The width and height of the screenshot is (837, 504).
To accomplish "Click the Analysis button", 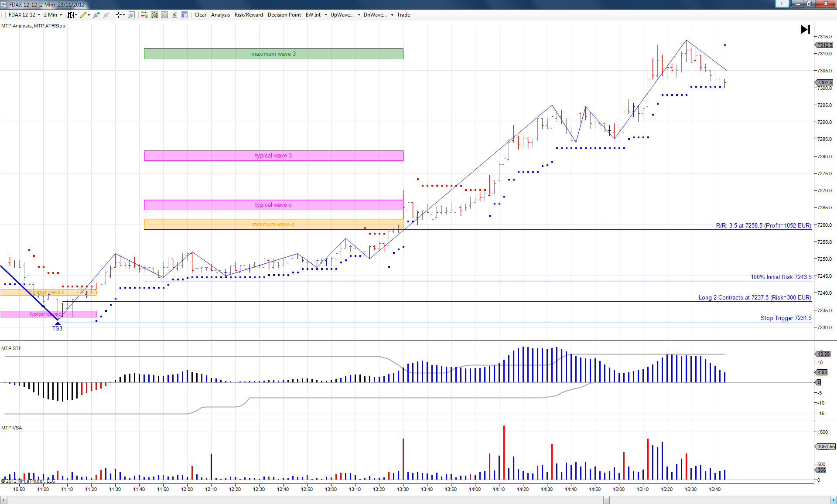I will [x=220, y=15].
